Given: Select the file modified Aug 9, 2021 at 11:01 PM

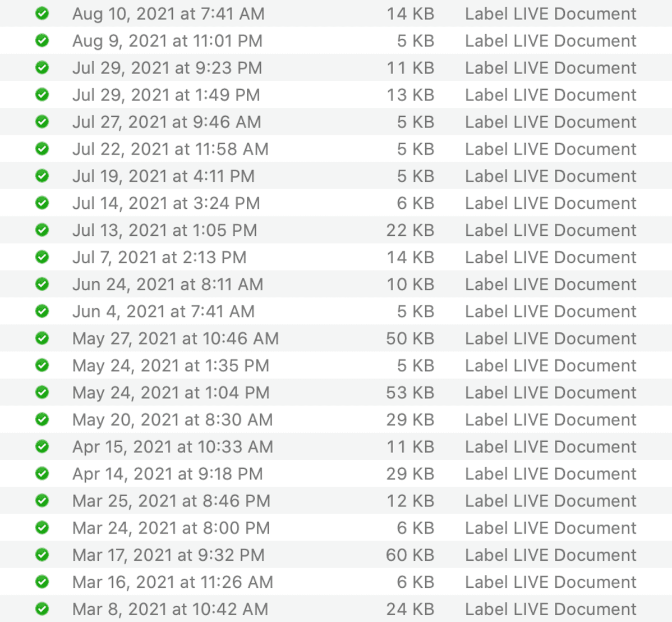Looking at the screenshot, I should (167, 41).
